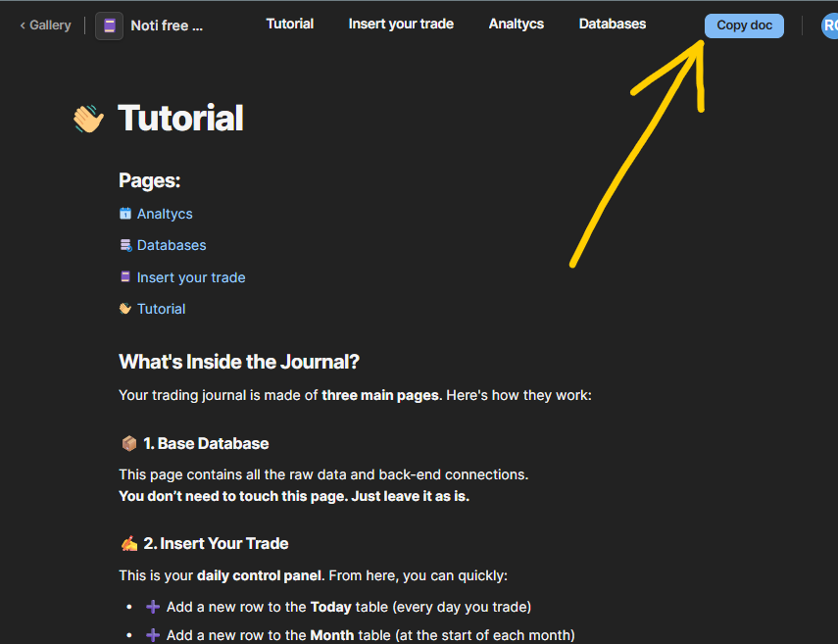Click the small waving hand icon beside Tutorial link
The image size is (838, 644).
pos(125,309)
